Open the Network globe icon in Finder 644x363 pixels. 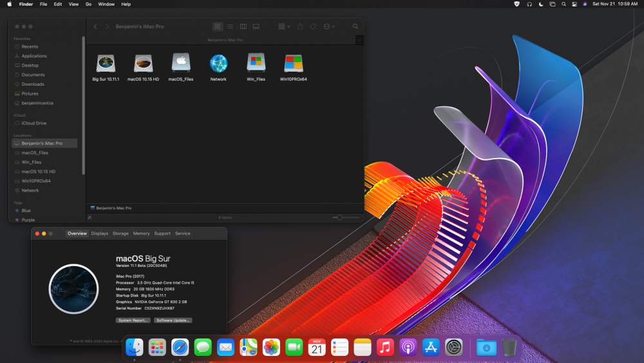[218, 63]
